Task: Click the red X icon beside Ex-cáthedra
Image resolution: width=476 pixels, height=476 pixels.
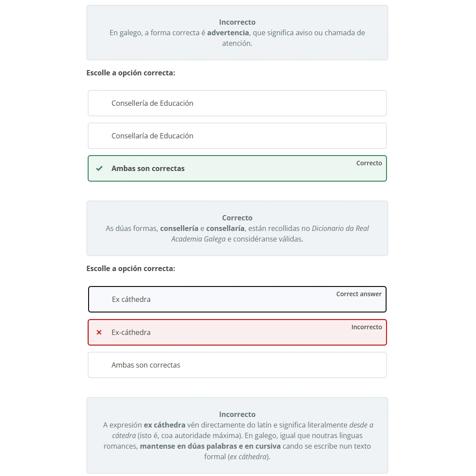Action: [99, 332]
